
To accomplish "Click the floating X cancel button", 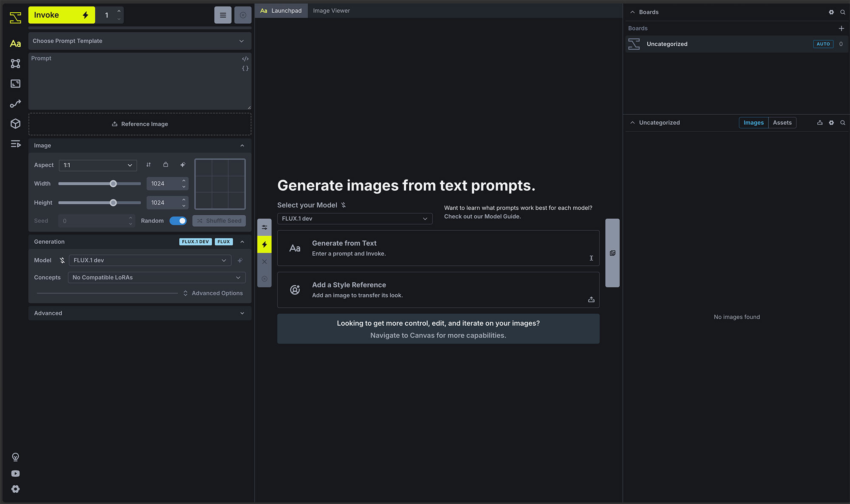I will pyautogui.click(x=264, y=262).
